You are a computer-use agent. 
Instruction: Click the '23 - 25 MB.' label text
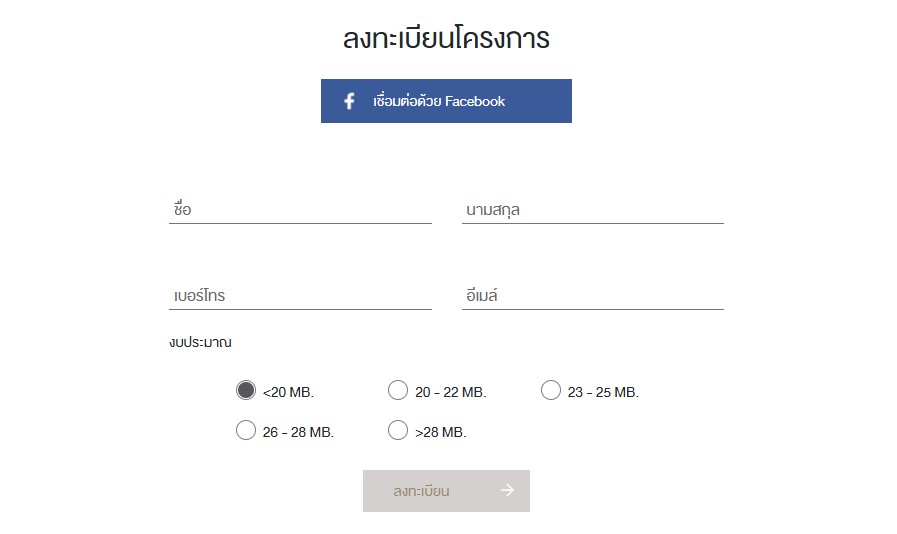(603, 393)
